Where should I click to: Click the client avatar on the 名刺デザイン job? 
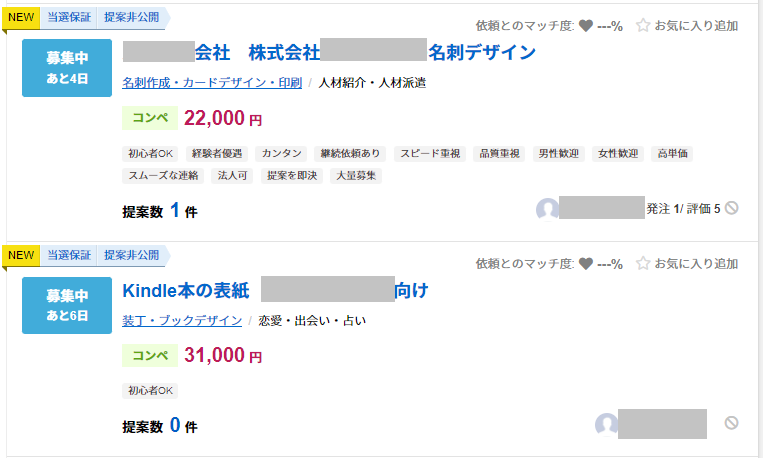click(547, 209)
